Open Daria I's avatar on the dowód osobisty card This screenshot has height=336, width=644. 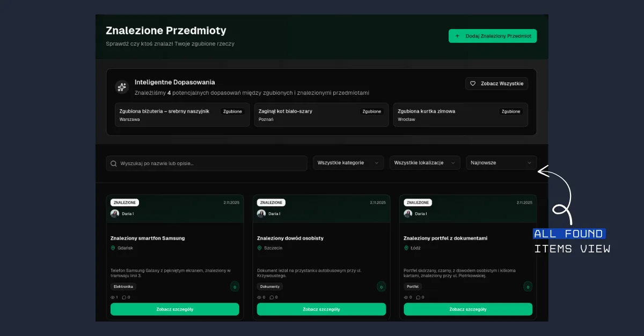(x=261, y=213)
